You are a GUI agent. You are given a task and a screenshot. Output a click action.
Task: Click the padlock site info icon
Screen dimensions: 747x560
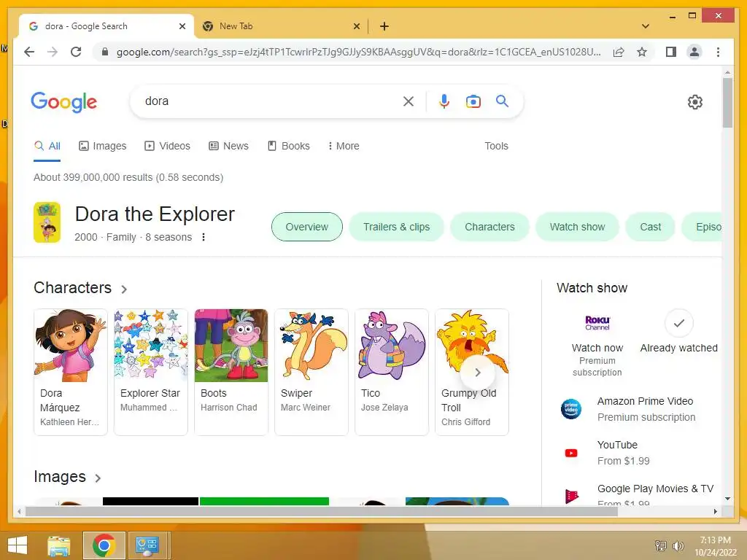point(105,52)
